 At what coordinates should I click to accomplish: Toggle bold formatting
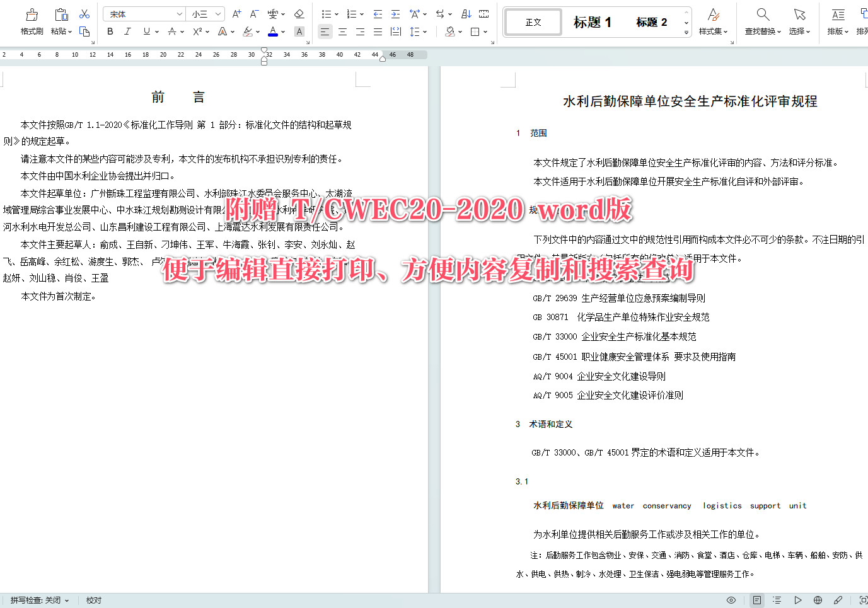tap(110, 30)
